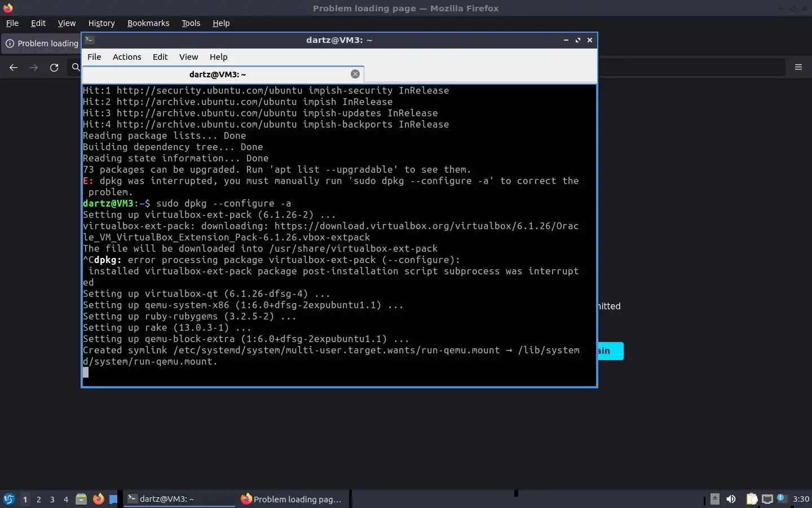Switch to virtual desktop 1

click(x=25, y=499)
